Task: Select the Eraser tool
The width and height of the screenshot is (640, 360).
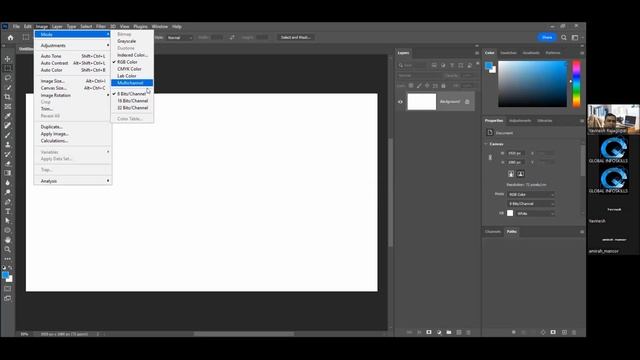Action: click(x=8, y=164)
